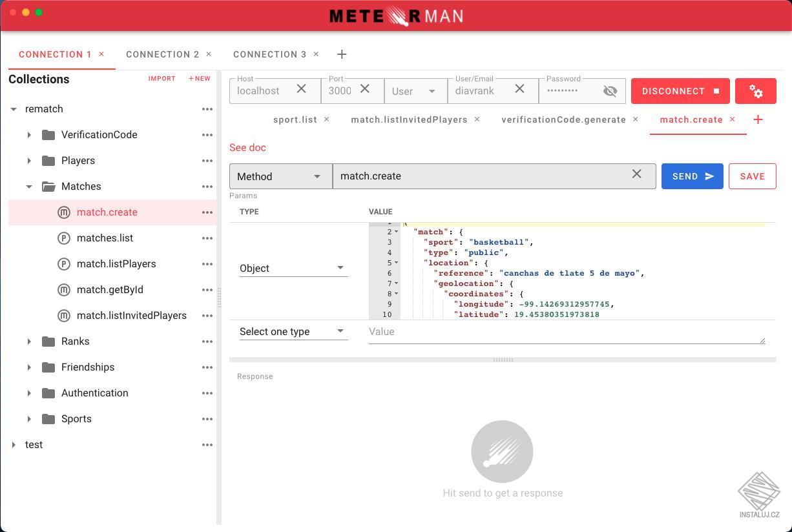Save the current request

(753, 176)
